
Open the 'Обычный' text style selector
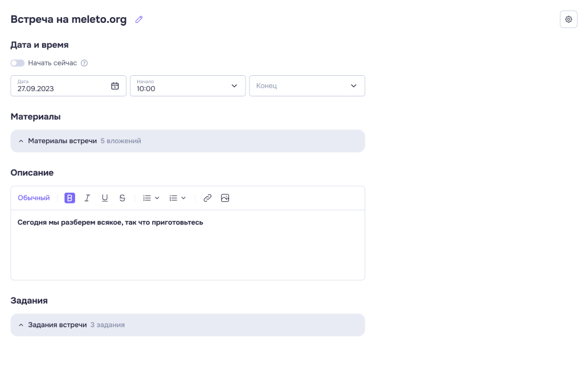[x=34, y=198]
